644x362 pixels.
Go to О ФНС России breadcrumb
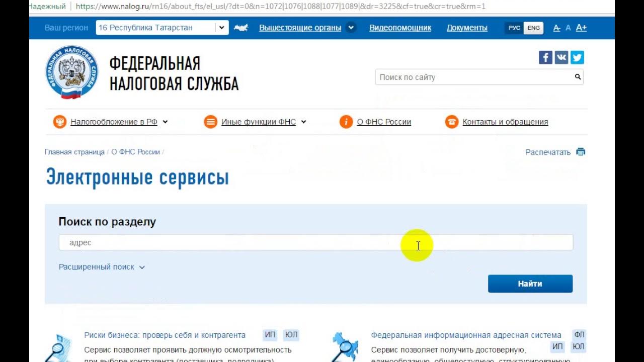coord(136,152)
